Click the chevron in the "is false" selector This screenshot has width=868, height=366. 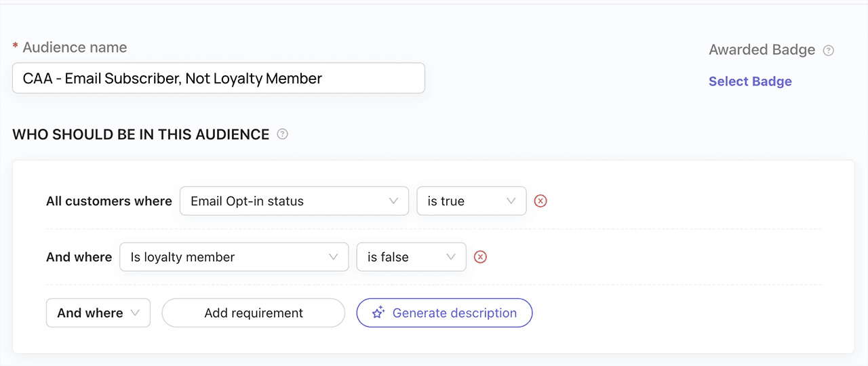pos(451,258)
